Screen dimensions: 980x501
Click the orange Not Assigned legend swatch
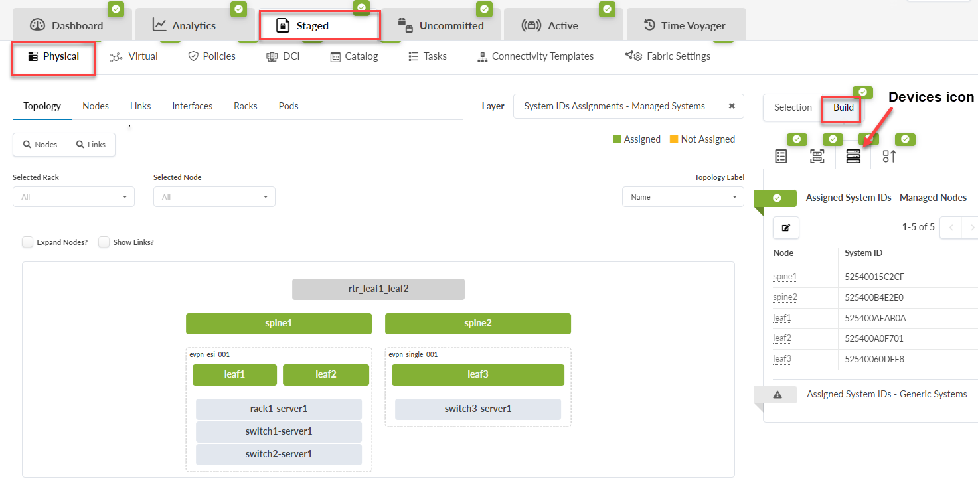(x=674, y=139)
